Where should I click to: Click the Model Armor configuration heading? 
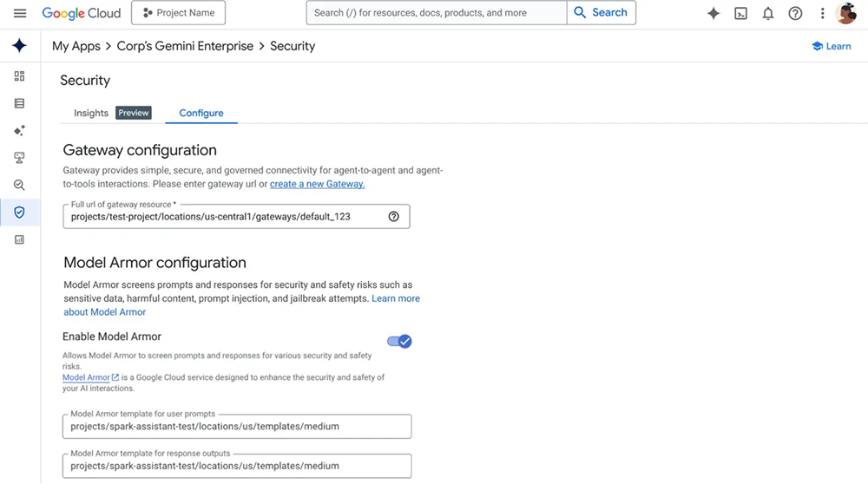155,262
